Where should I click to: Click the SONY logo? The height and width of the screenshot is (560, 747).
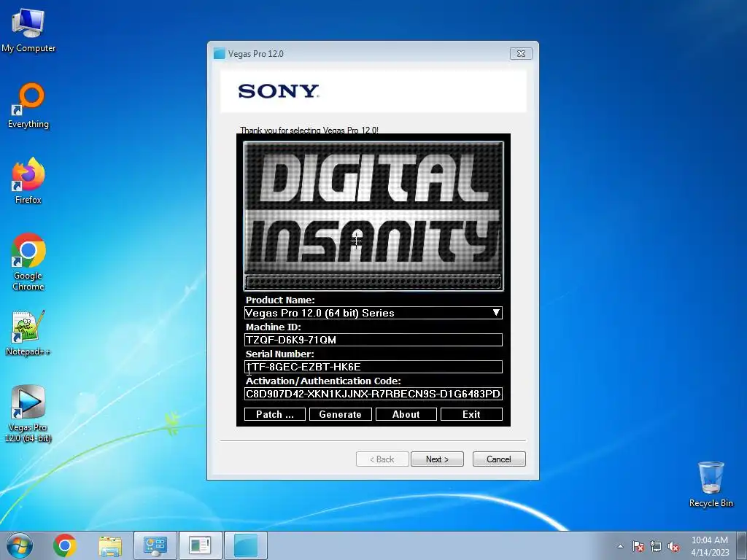click(279, 91)
